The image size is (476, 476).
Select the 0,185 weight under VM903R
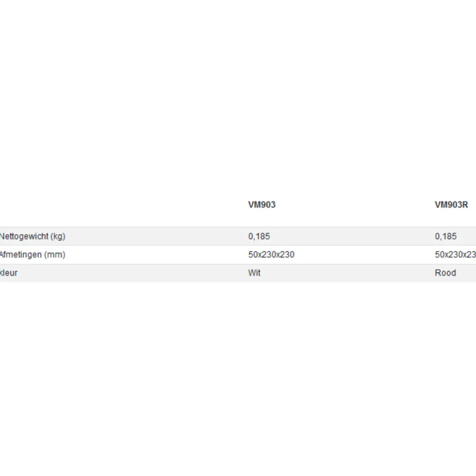tap(446, 236)
